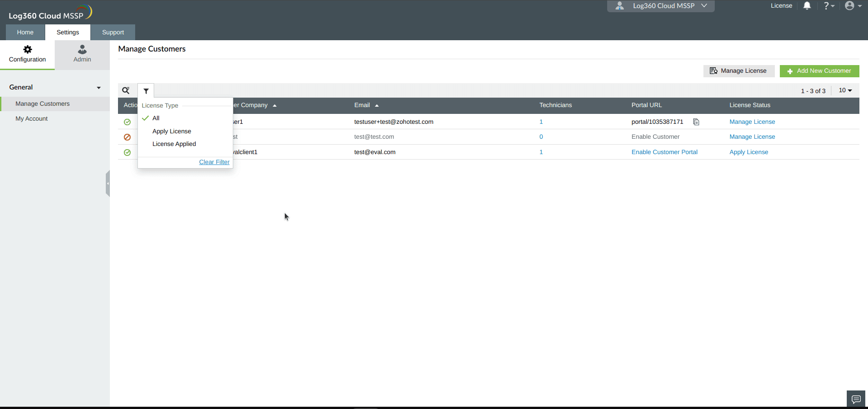
Task: Click Enable Customer Portal link
Action: click(664, 152)
